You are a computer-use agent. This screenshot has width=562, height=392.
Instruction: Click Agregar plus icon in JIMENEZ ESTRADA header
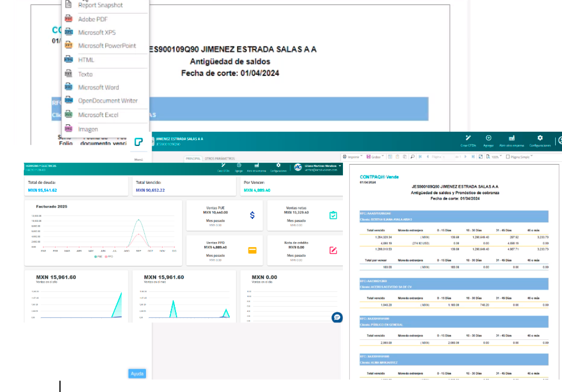pos(488,140)
